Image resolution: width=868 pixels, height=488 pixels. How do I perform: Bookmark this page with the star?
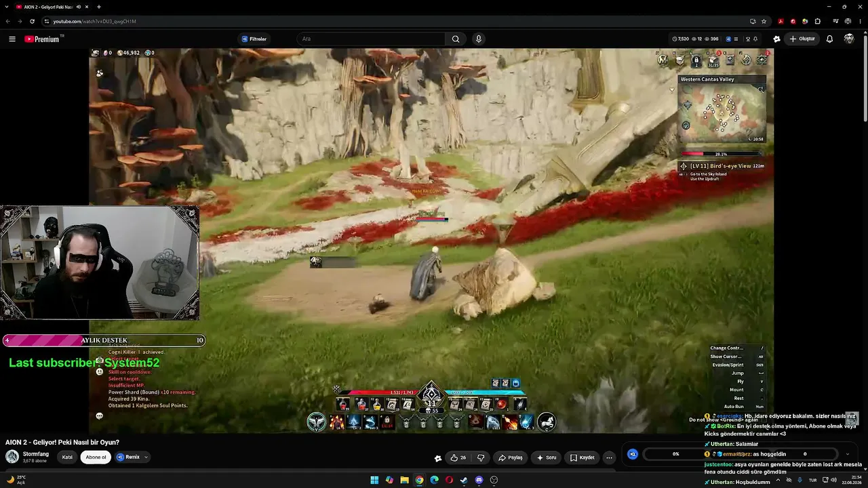point(764,21)
